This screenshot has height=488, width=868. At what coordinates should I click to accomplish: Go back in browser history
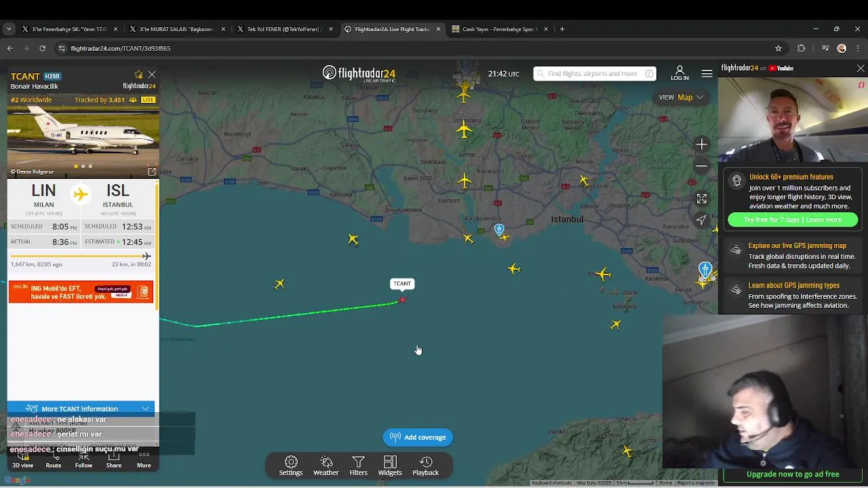coord(9,48)
